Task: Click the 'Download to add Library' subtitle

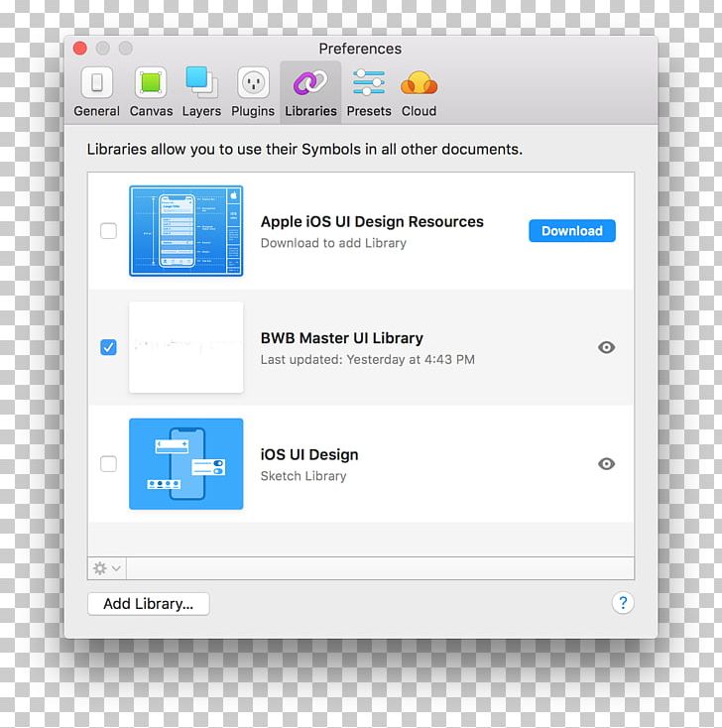Action: pos(333,243)
